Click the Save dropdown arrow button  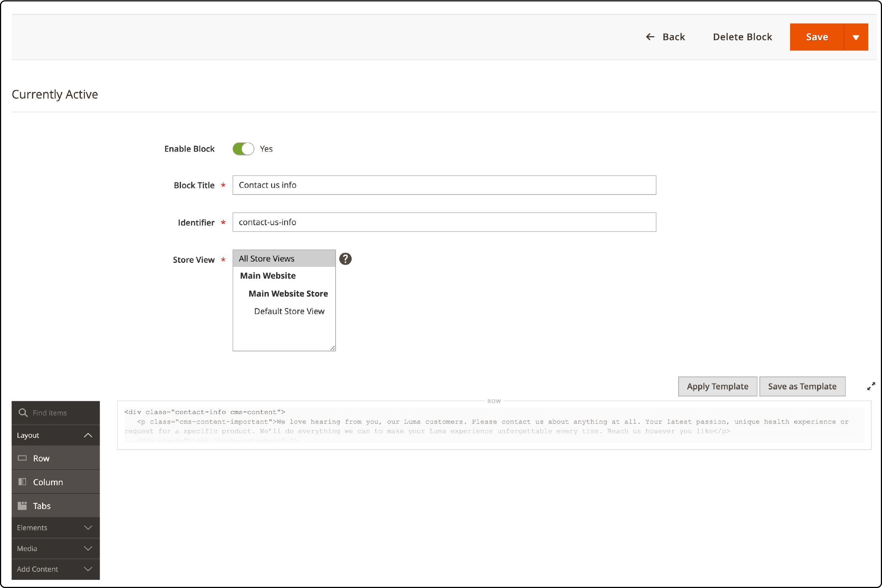pos(856,37)
